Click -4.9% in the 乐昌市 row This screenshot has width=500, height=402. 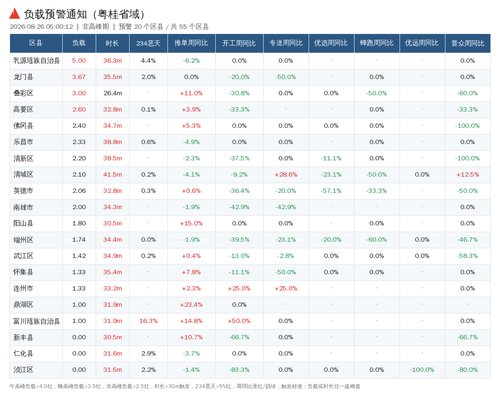191,142
